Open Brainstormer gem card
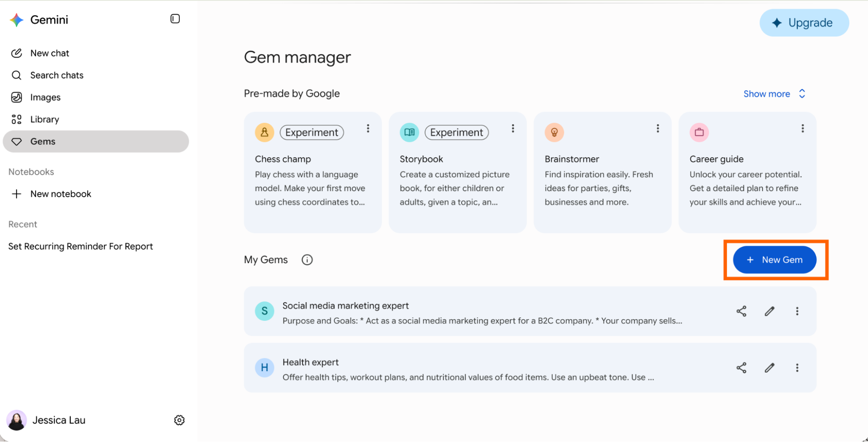The width and height of the screenshot is (868, 442). point(603,172)
